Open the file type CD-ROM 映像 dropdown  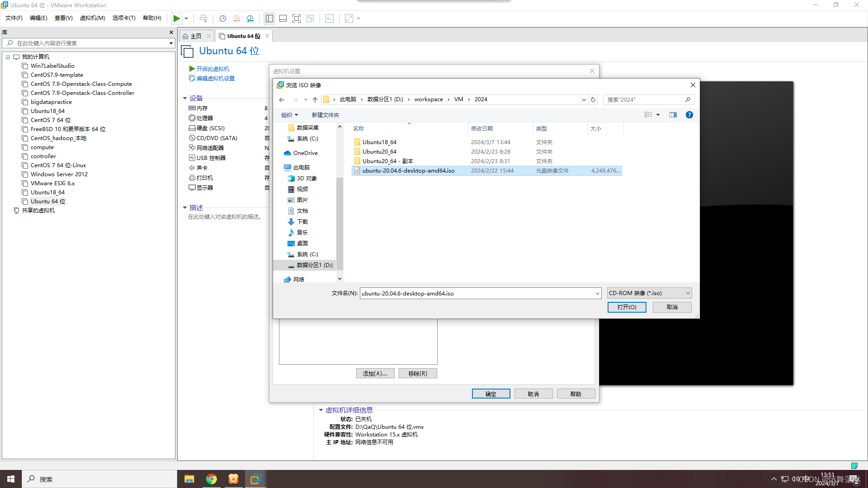649,293
